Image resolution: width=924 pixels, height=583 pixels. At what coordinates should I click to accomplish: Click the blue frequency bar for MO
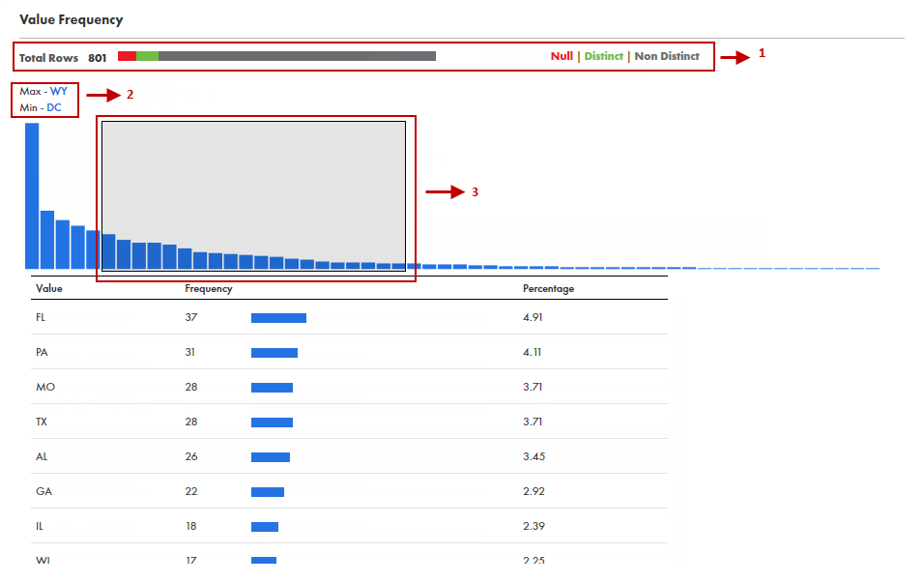point(273,388)
